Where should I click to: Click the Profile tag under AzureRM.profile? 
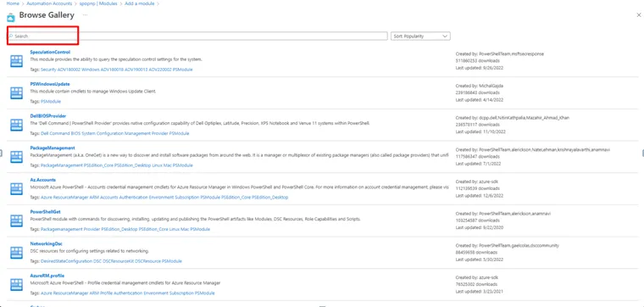[x=107, y=293]
